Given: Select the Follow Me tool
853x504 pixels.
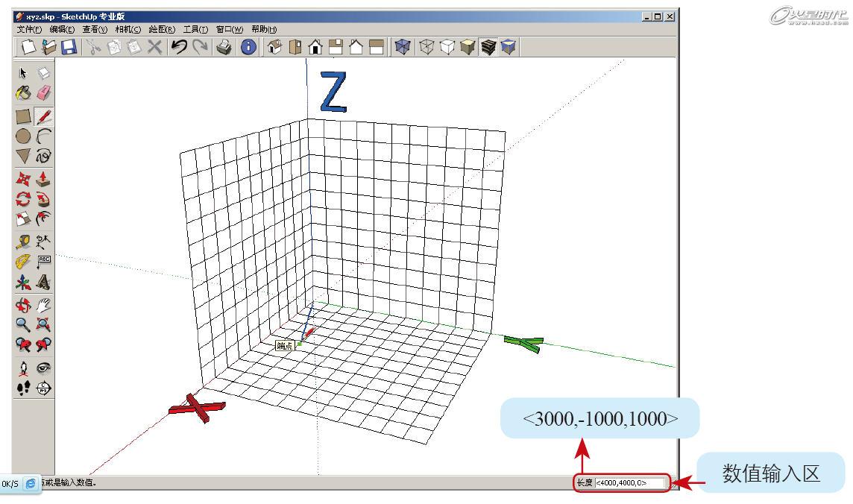Looking at the screenshot, I should pyautogui.click(x=43, y=199).
